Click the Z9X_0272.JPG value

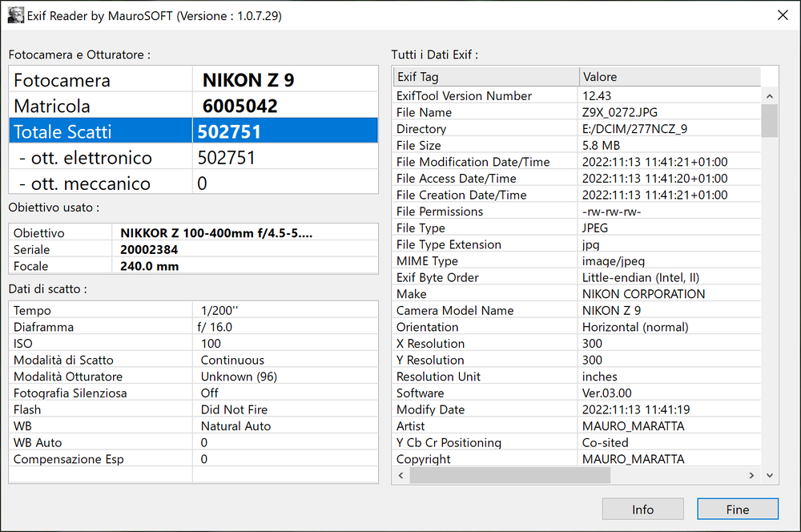point(620,112)
